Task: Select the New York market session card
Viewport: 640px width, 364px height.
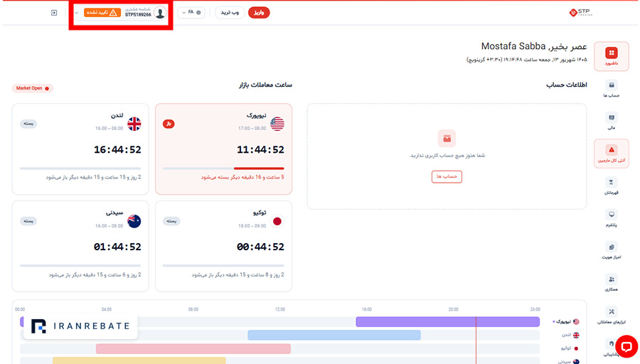Action: click(224, 149)
